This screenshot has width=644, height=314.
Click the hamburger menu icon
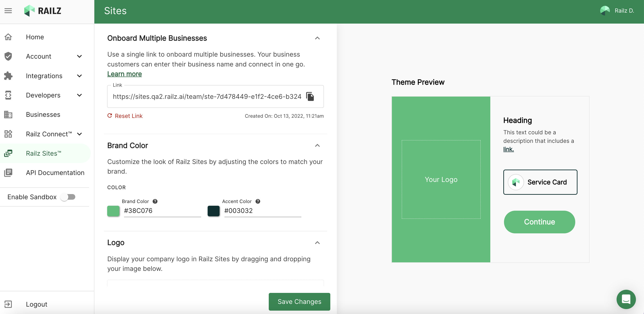point(8,11)
